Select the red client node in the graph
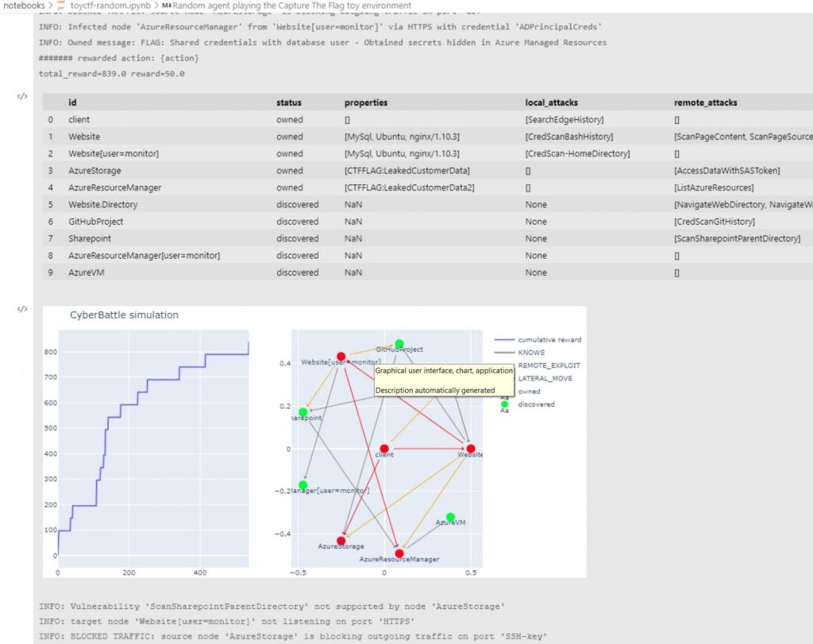813x644 pixels. pos(384,449)
